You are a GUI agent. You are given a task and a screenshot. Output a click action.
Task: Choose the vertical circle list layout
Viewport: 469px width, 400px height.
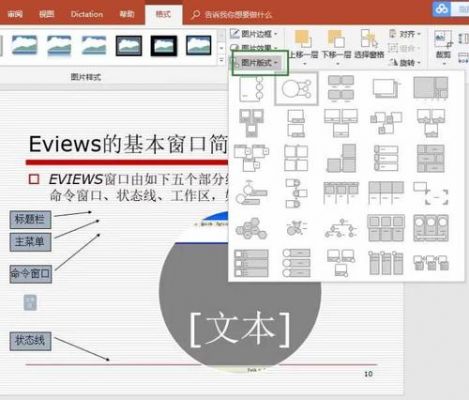coord(296,263)
